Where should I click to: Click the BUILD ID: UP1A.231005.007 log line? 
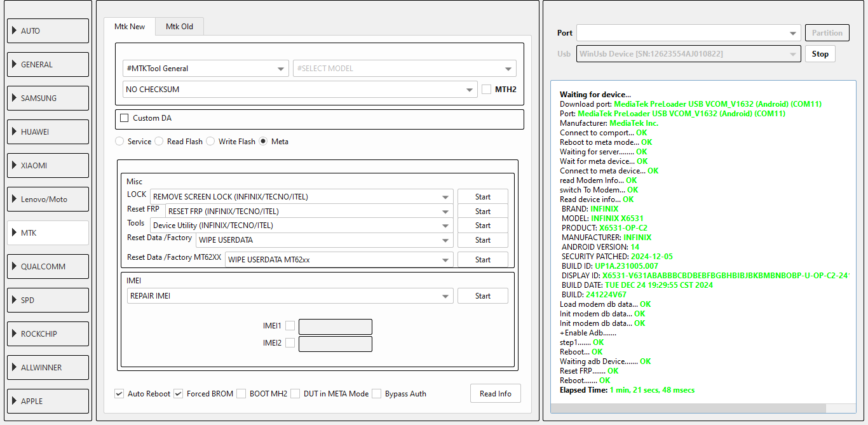click(x=610, y=266)
